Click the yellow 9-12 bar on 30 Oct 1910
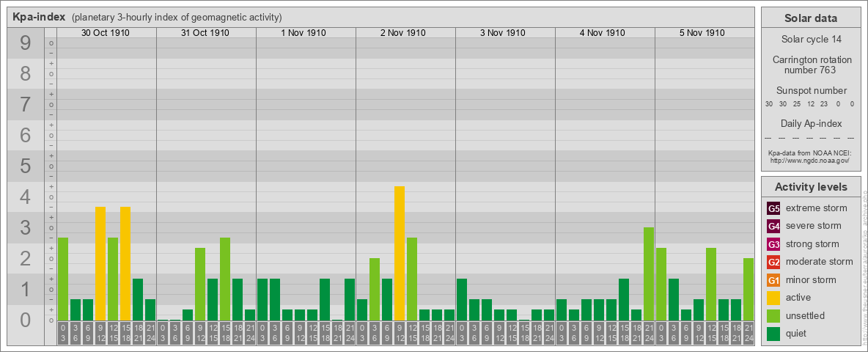Image resolution: width=868 pixels, height=352 pixels. (x=100, y=263)
